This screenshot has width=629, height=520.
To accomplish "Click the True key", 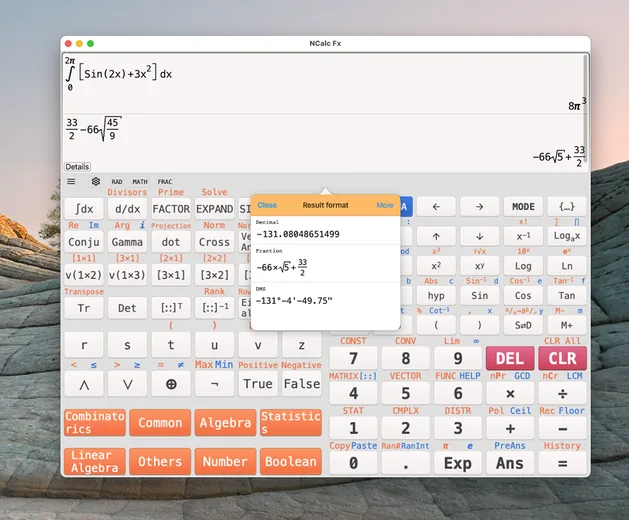I will point(258,384).
